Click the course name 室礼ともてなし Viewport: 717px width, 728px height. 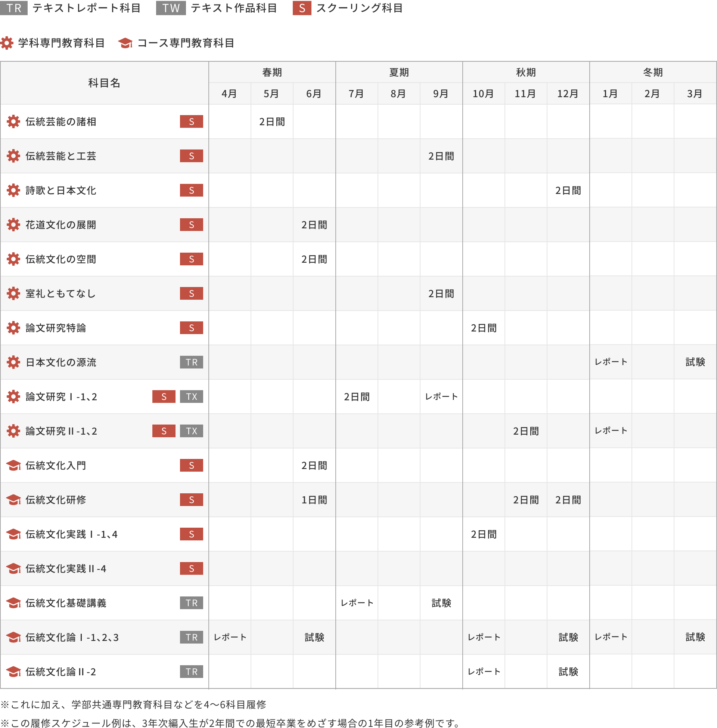tap(60, 293)
